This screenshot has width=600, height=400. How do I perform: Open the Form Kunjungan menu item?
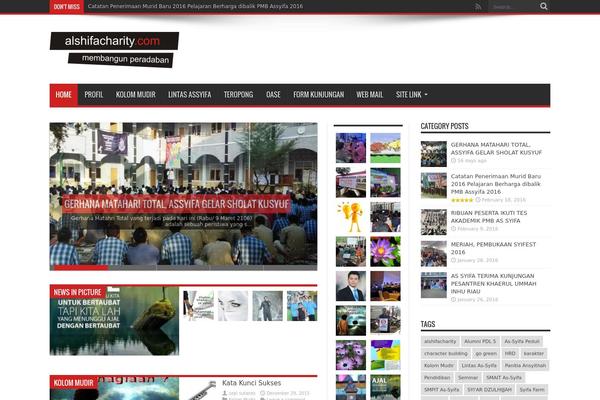(x=318, y=95)
